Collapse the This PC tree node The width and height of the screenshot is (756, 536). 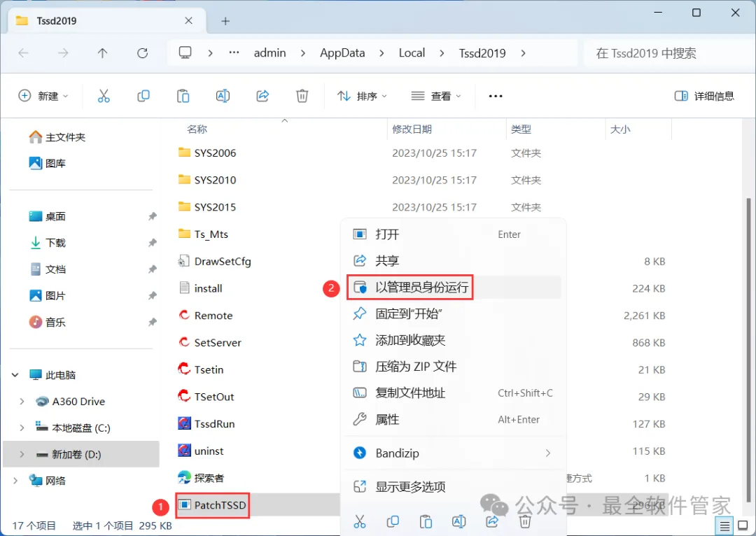[x=15, y=374]
